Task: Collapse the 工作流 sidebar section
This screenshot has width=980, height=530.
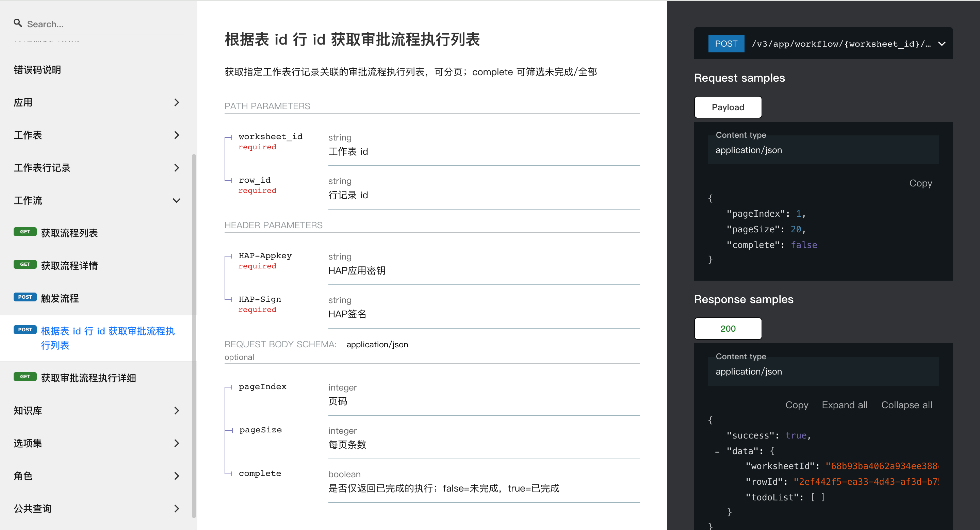Action: 176,200
